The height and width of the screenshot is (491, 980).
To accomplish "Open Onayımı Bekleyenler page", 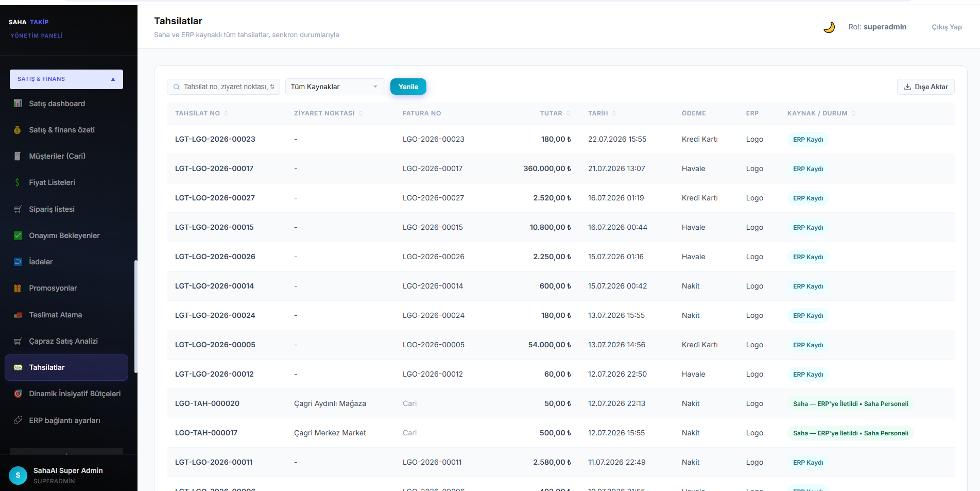I will tap(66, 235).
